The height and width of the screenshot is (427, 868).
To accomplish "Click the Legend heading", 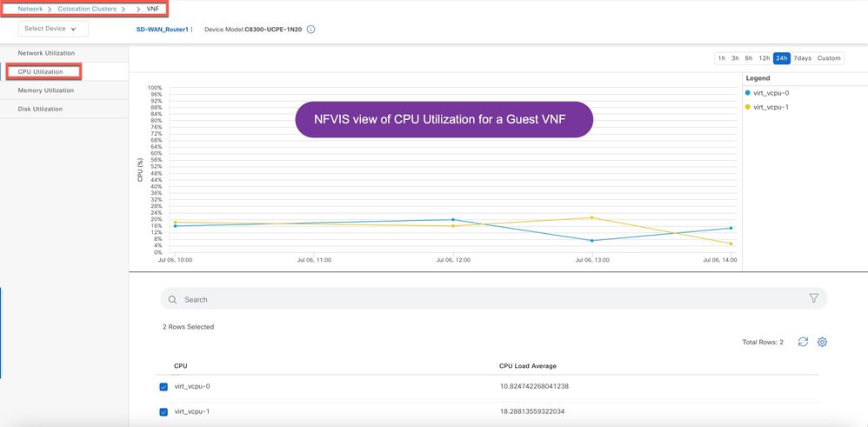I will coord(758,78).
